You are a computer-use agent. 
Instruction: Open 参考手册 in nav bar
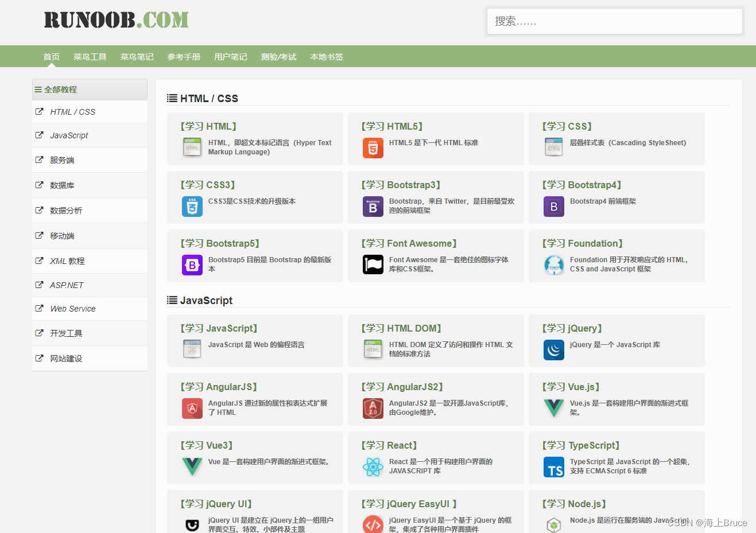pos(184,57)
